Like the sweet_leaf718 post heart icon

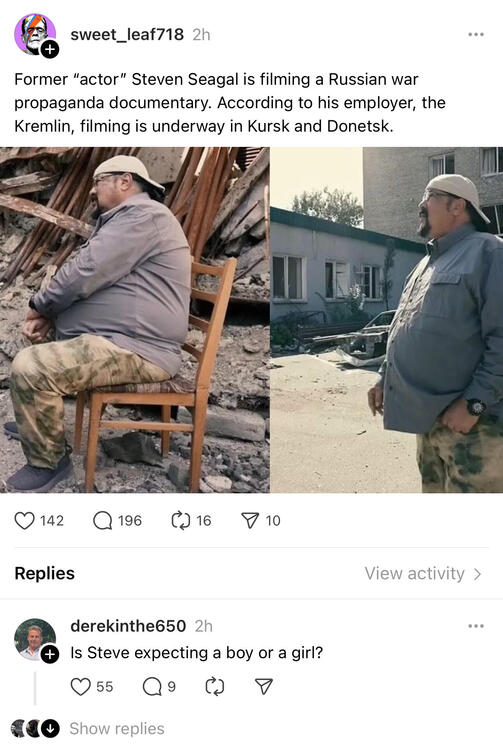(24, 520)
